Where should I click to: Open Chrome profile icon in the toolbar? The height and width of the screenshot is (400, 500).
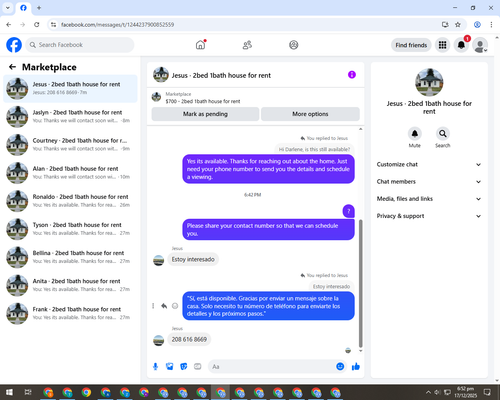click(477, 24)
